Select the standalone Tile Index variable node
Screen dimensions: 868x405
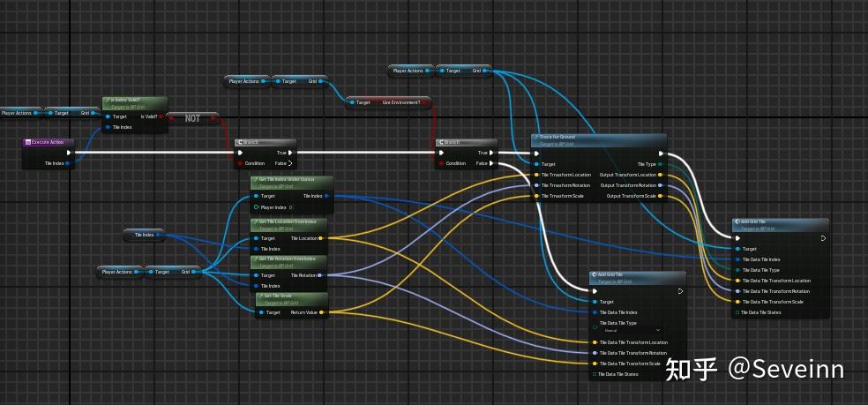coord(144,235)
